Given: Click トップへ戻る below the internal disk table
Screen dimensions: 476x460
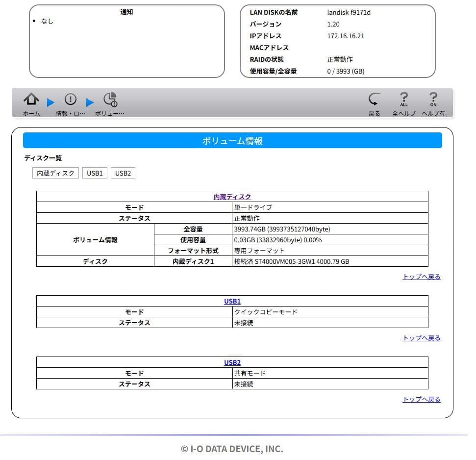Looking at the screenshot, I should pos(421,277).
